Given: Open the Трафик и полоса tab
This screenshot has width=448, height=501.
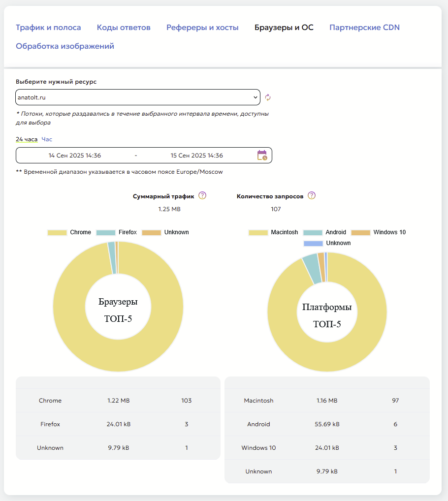Looking at the screenshot, I should (x=48, y=28).
